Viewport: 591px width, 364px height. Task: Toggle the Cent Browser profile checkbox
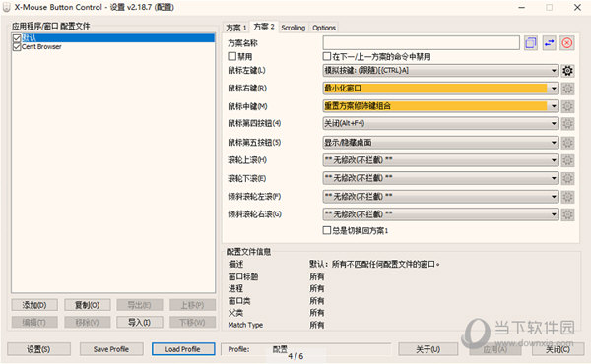[x=17, y=47]
